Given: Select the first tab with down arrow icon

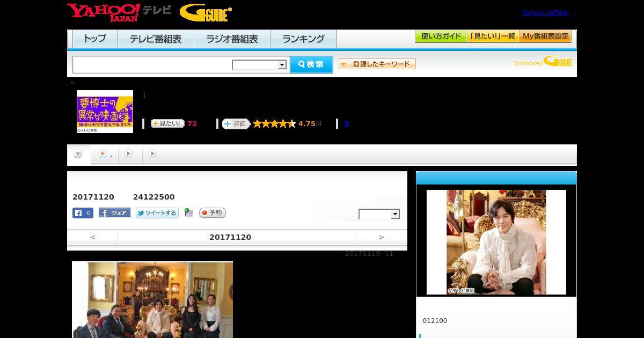Looking at the screenshot, I should [78, 154].
